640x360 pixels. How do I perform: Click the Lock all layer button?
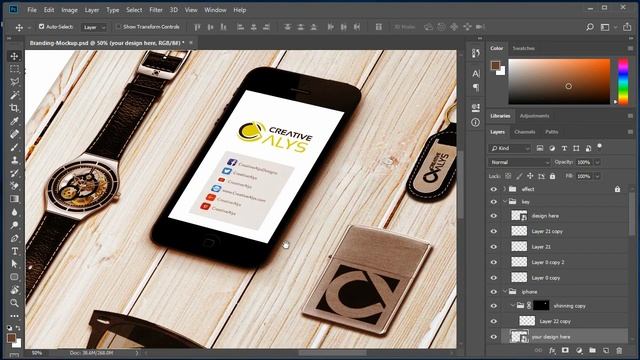point(552,176)
